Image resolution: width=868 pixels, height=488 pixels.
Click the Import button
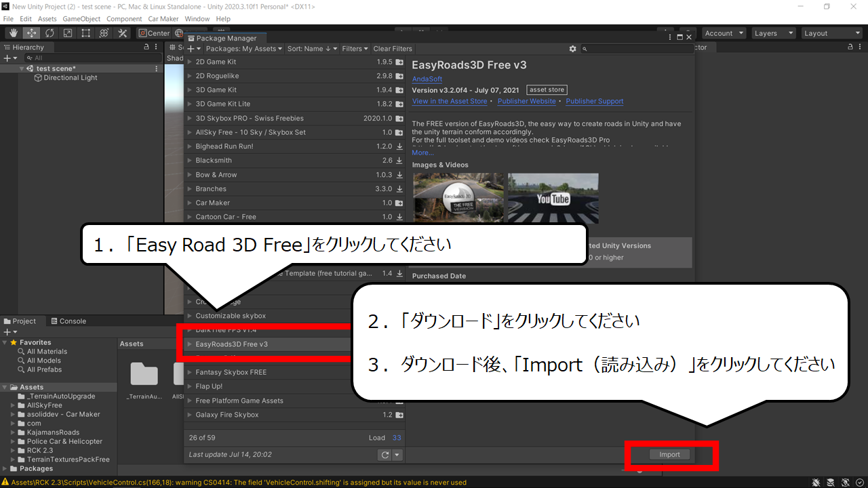(x=669, y=455)
